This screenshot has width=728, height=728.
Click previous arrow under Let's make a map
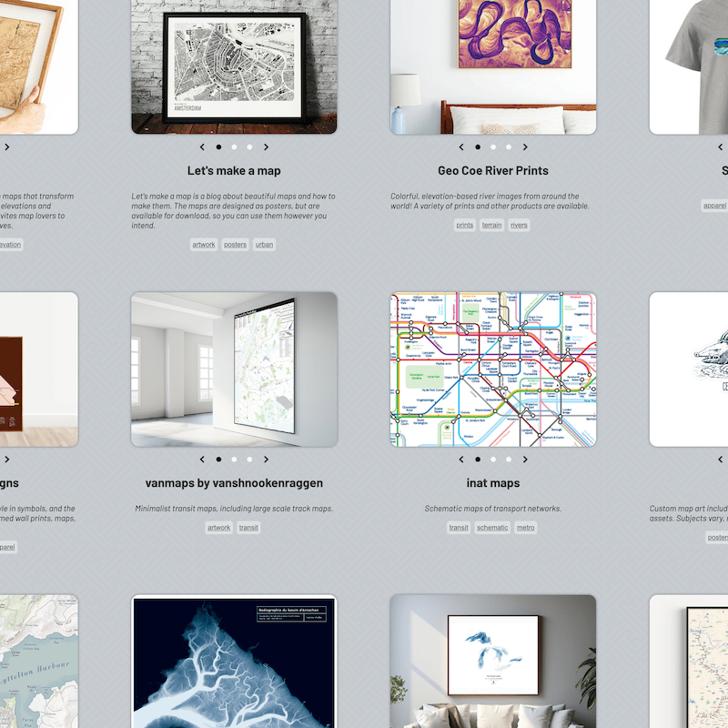pos(202,147)
